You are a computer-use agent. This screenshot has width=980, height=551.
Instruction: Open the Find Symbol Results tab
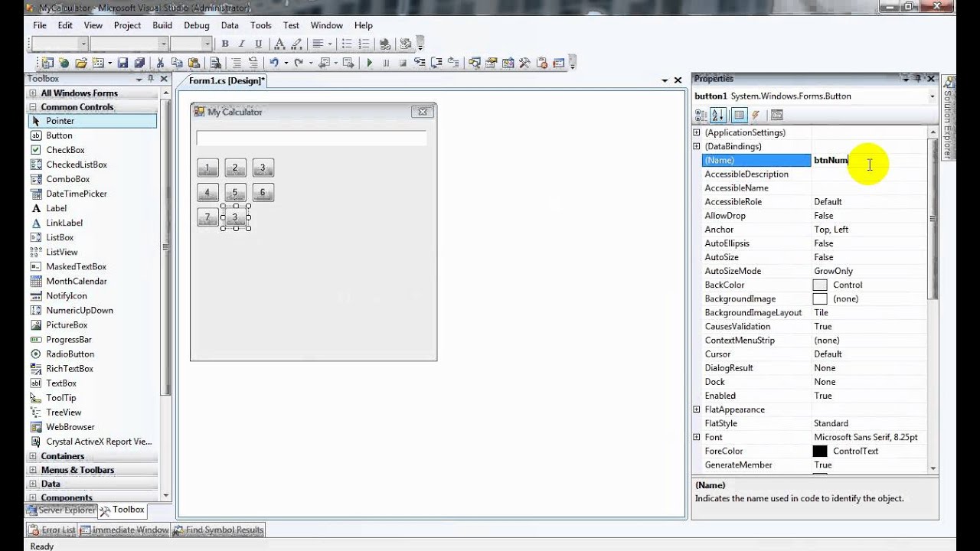point(218,530)
